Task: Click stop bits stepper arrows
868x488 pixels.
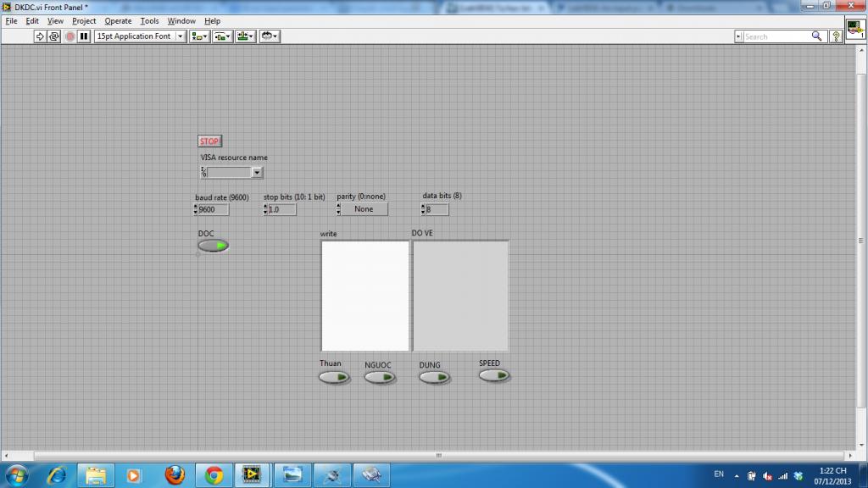Action: point(265,210)
